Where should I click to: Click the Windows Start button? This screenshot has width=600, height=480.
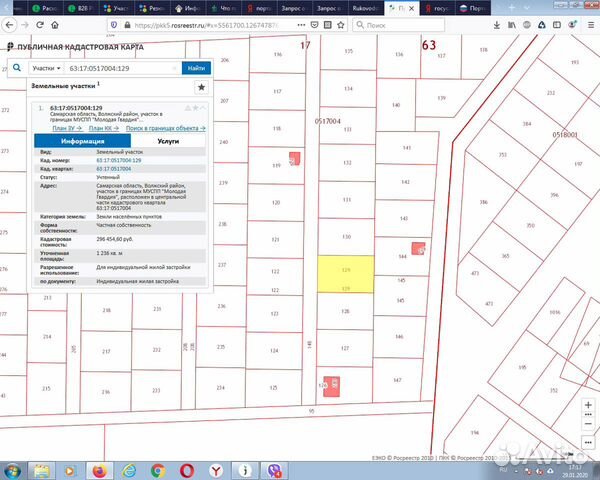click(x=15, y=469)
